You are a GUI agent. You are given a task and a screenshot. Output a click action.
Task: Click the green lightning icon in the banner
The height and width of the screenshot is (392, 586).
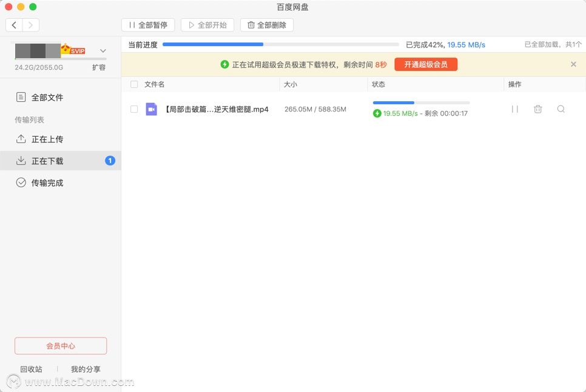[224, 64]
